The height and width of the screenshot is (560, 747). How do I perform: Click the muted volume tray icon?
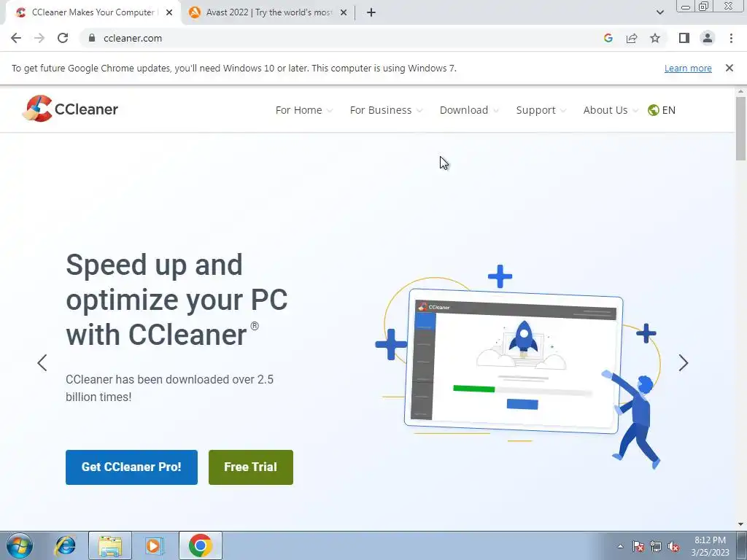673,546
